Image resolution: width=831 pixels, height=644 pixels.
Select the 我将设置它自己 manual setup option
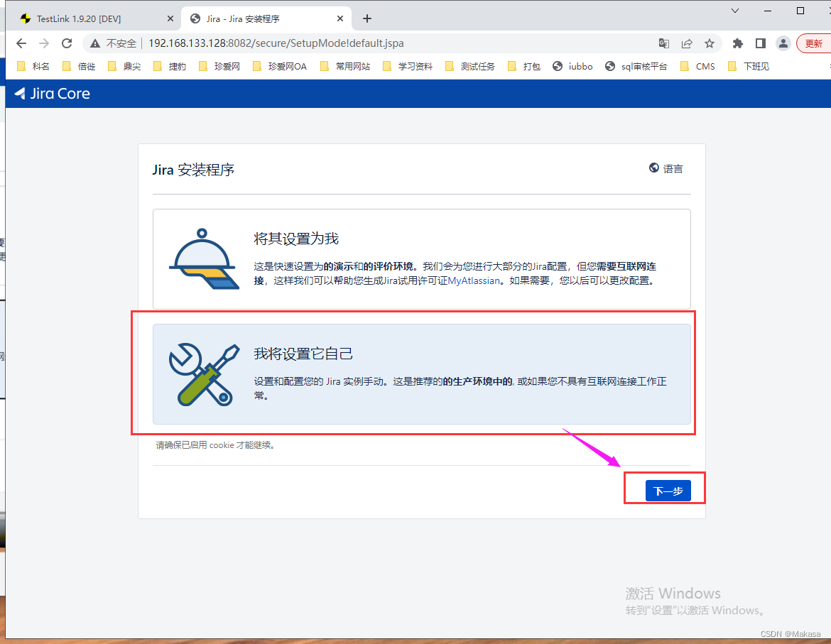[421, 374]
